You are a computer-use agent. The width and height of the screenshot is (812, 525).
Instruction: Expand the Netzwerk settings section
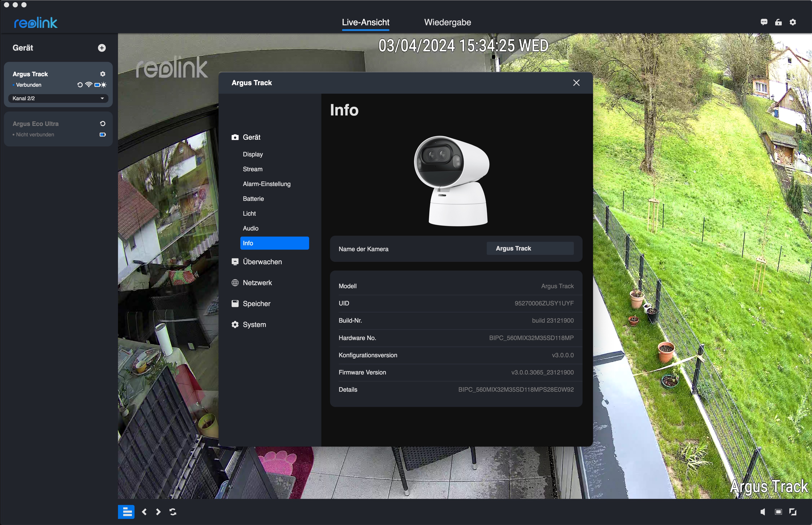click(x=257, y=283)
